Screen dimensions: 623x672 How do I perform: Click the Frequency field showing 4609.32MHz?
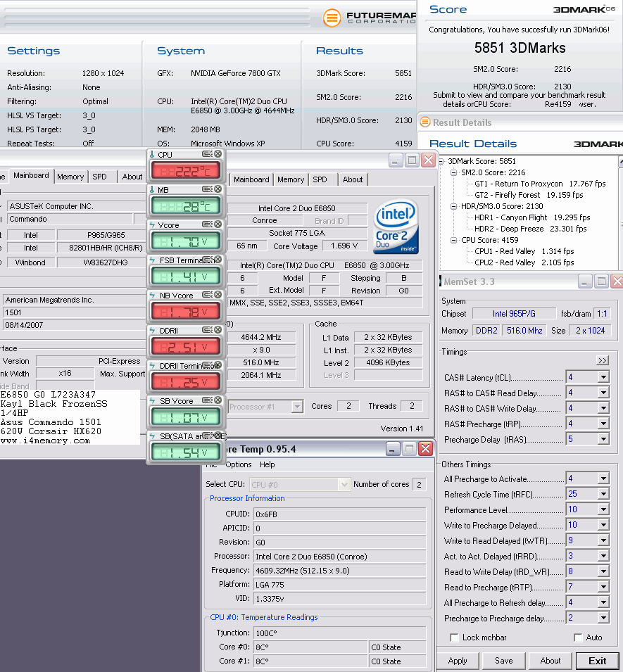coord(339,571)
